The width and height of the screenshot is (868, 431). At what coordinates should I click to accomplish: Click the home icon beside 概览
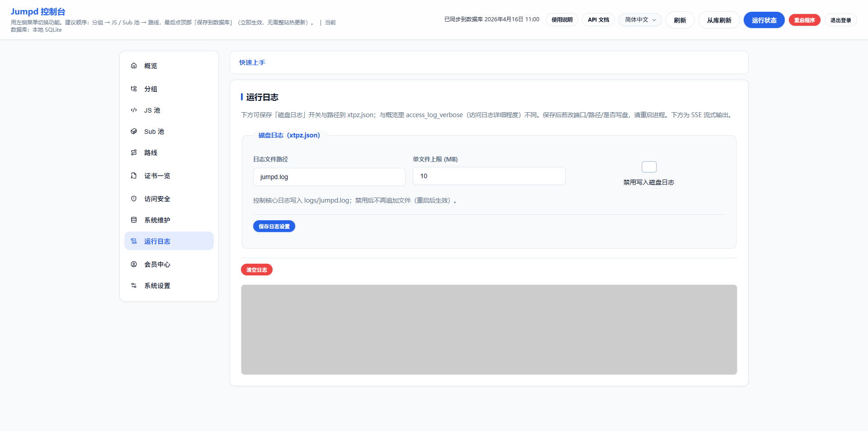pyautogui.click(x=134, y=66)
